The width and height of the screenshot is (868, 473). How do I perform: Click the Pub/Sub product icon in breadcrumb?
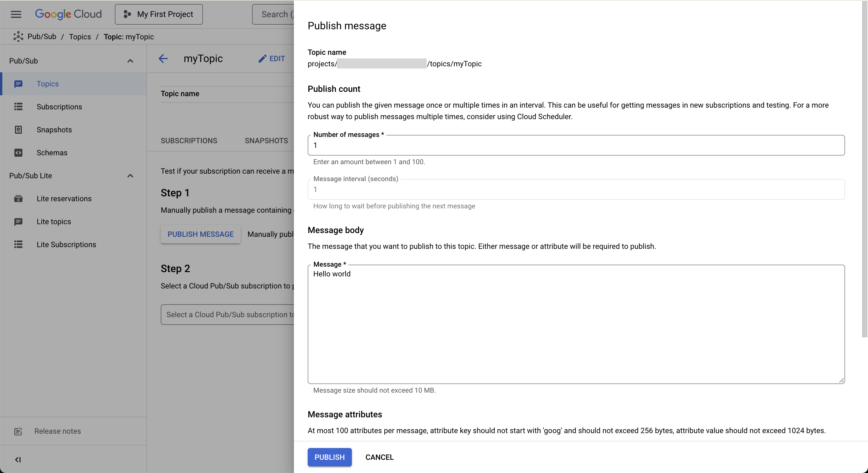pos(18,36)
